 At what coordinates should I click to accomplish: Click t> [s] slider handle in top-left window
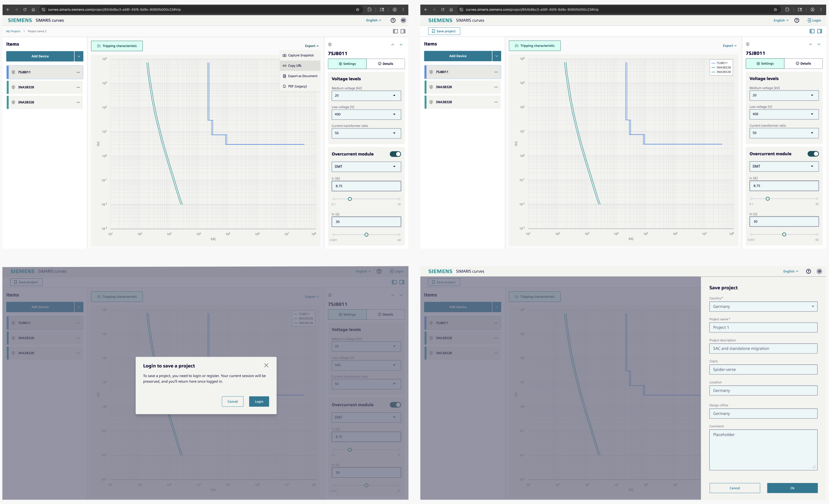point(366,235)
